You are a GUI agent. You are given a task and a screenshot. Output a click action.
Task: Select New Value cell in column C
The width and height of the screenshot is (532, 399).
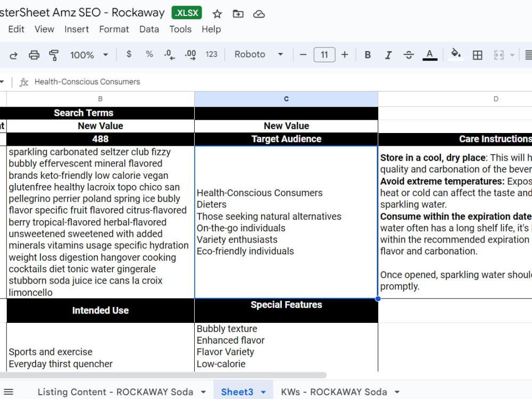point(286,126)
